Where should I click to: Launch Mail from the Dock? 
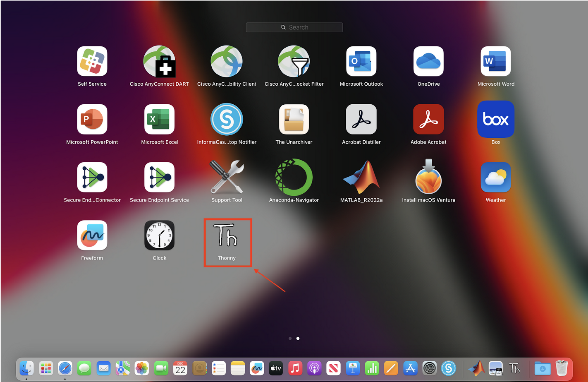(x=103, y=368)
